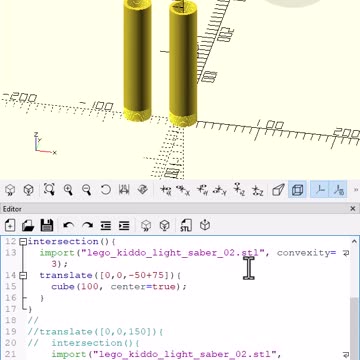Click the Open file folder icon
The image size is (360, 360).
coord(28,226)
